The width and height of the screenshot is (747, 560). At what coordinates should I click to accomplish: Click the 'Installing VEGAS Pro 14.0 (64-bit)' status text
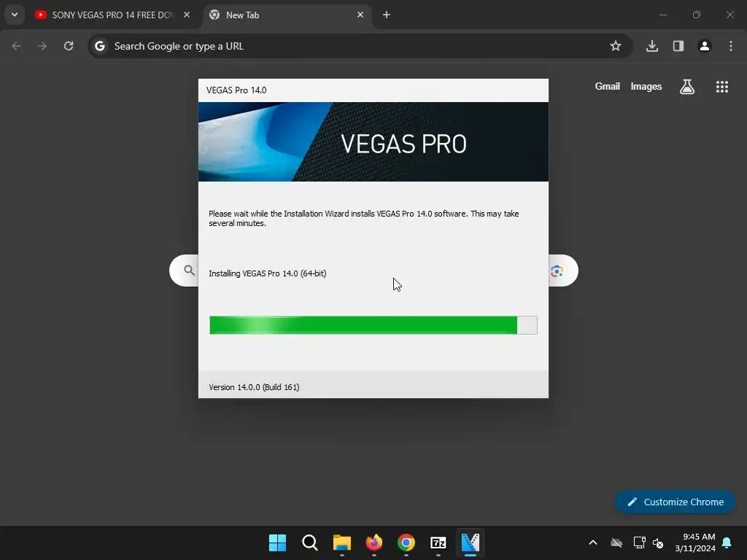[267, 273]
